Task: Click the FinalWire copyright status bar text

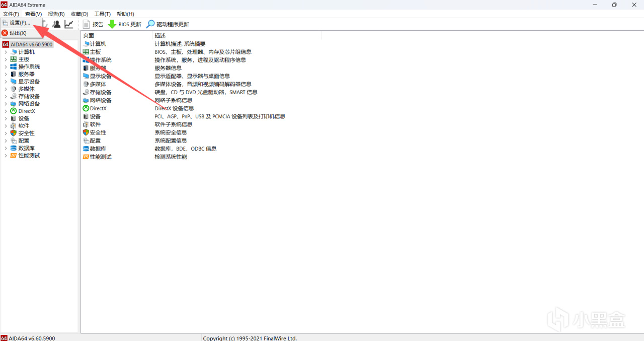Action: tap(250, 338)
